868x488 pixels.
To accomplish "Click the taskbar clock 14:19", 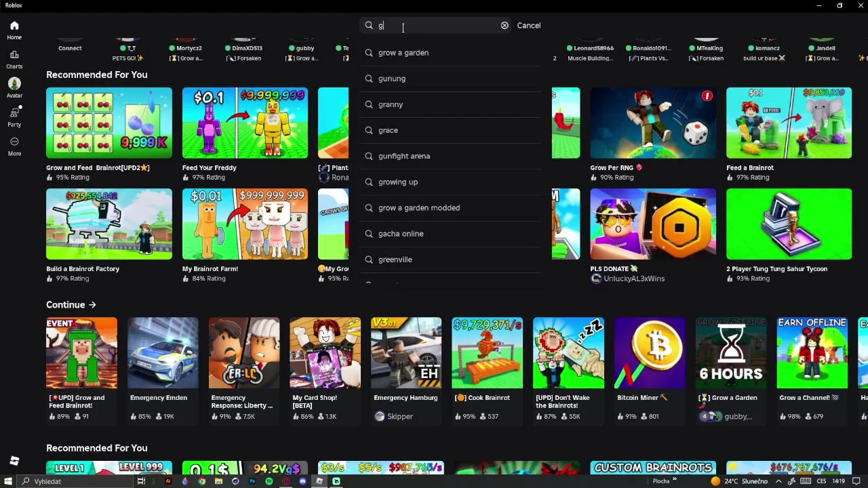I will point(839,481).
